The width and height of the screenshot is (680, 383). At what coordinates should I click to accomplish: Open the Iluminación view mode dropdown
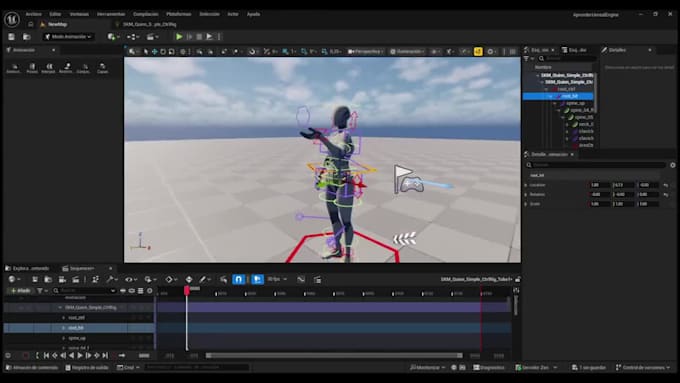[406, 52]
